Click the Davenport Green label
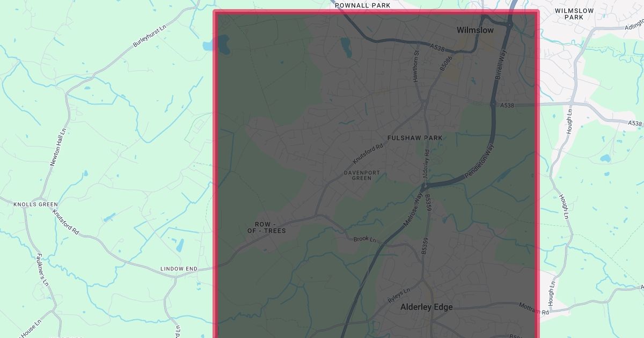This screenshot has height=338, width=644. (362, 175)
